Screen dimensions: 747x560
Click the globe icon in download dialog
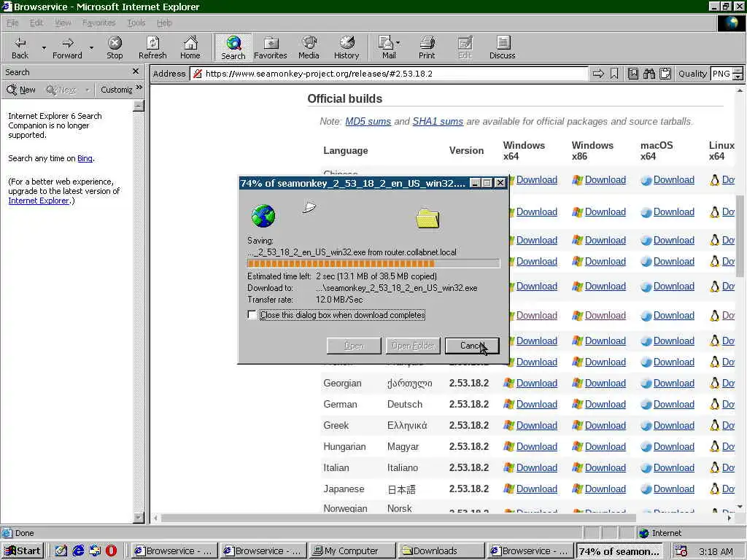click(263, 216)
